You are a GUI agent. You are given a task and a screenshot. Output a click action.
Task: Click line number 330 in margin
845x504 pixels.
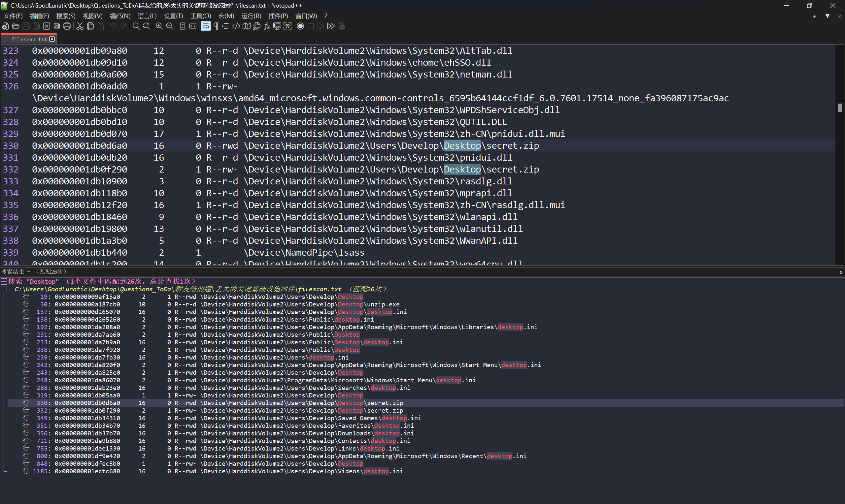pos(11,146)
